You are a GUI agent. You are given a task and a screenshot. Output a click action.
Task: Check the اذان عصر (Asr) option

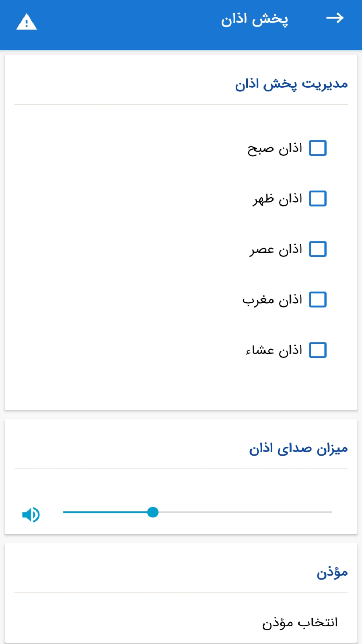click(317, 249)
